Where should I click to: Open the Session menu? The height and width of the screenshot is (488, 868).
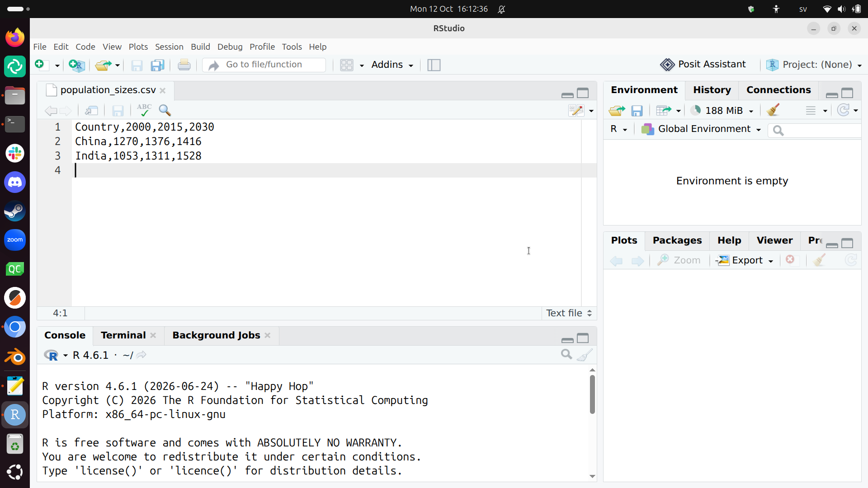[169, 47]
